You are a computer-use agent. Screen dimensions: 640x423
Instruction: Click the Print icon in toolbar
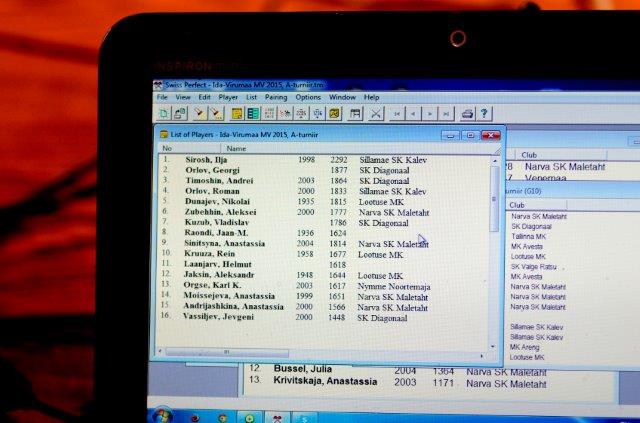coord(467,114)
